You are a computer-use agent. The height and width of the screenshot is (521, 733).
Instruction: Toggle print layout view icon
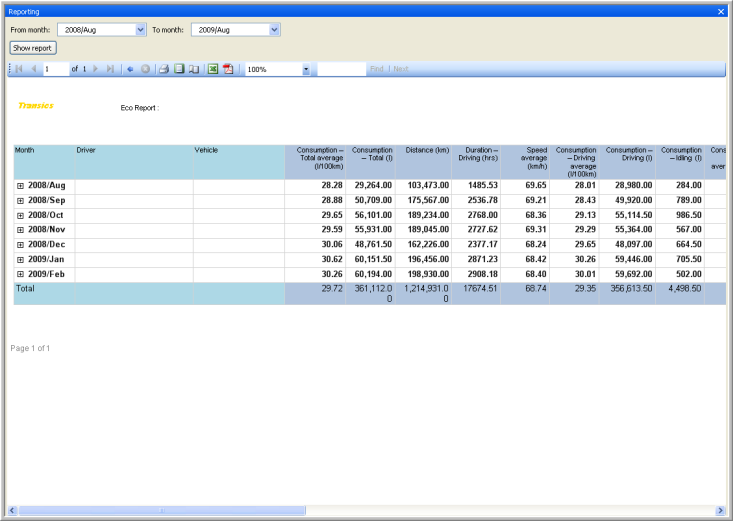(179, 69)
